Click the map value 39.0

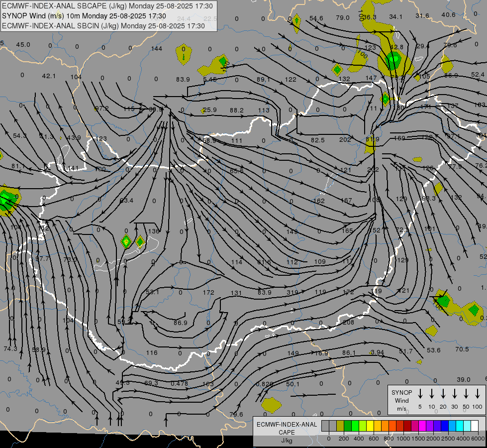click(x=464, y=380)
